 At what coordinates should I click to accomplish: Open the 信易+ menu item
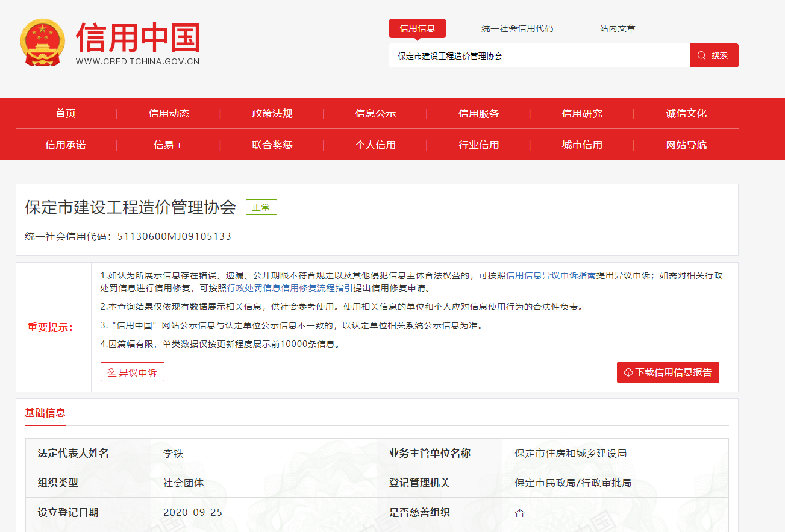(168, 145)
